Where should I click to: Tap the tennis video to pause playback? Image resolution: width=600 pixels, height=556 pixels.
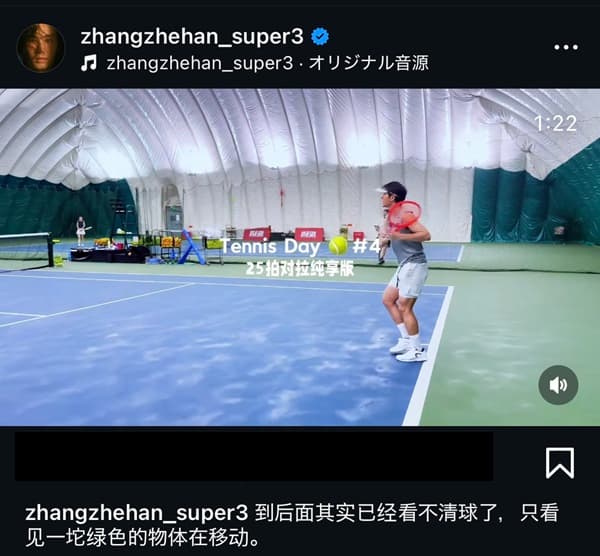pos(300,257)
